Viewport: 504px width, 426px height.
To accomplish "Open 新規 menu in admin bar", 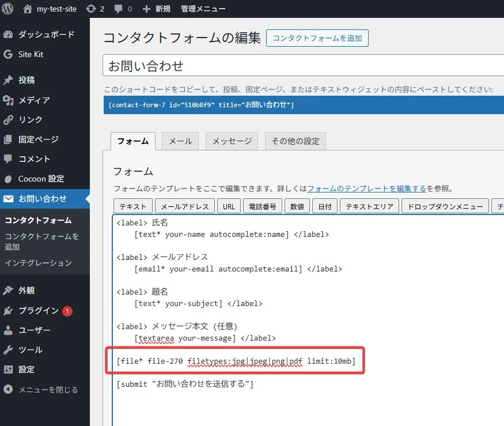I will point(162,9).
